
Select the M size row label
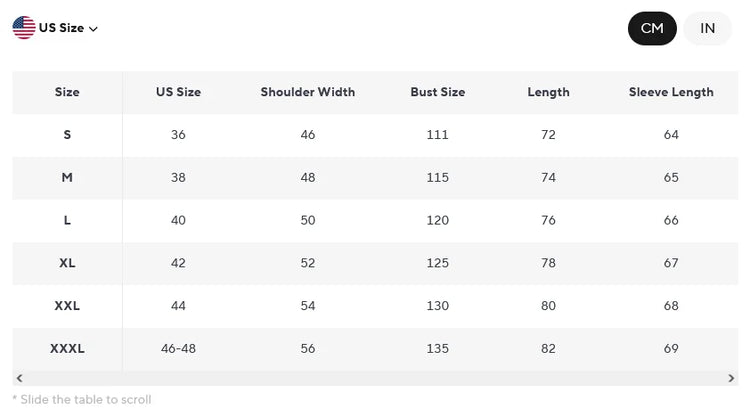(67, 177)
